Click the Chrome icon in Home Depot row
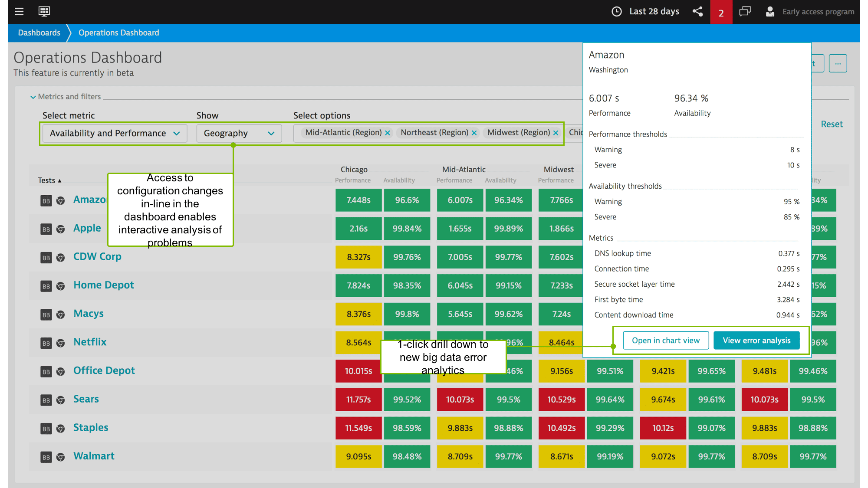Viewport: 868px width, 488px height. pyautogui.click(x=61, y=286)
